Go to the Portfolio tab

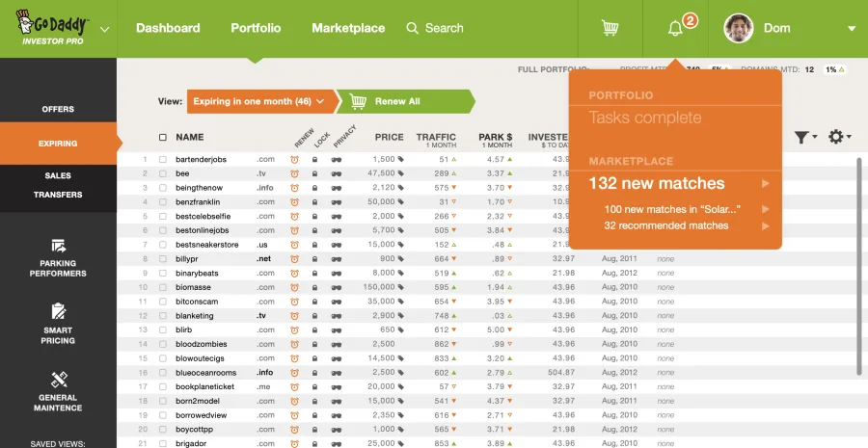[x=256, y=28]
